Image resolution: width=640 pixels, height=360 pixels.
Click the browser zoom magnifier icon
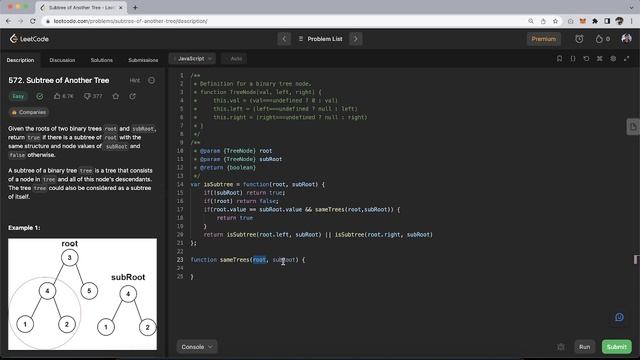[x=531, y=21]
